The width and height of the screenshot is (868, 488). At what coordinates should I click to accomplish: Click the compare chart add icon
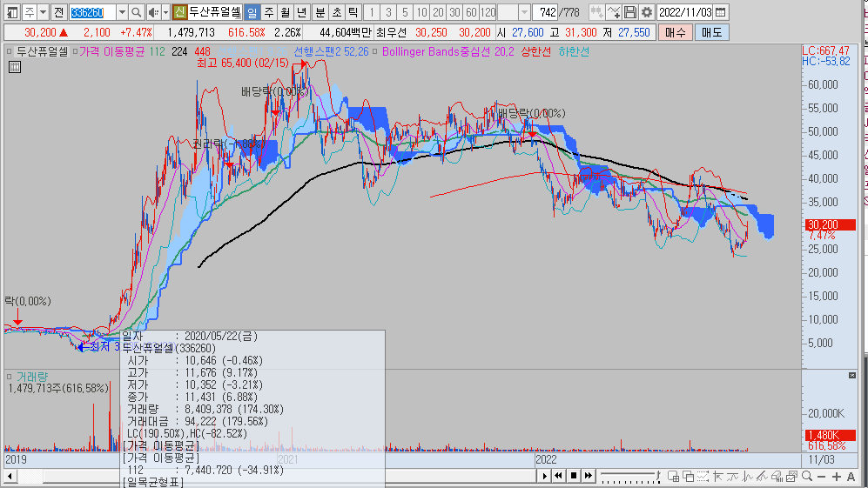[596, 11]
